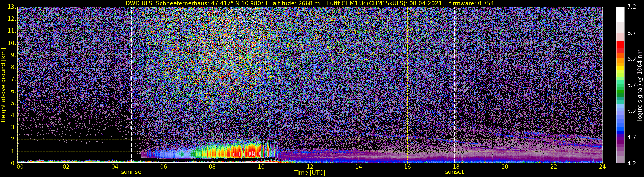Click height tick label '11.'
Viewport: 644px width, 177px height.
12,31
